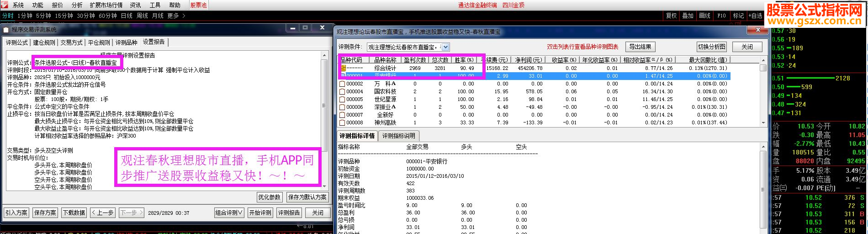Open the 平仓规则 tab
Image resolution: width=868 pixels, height=234 pixels.
(99, 43)
